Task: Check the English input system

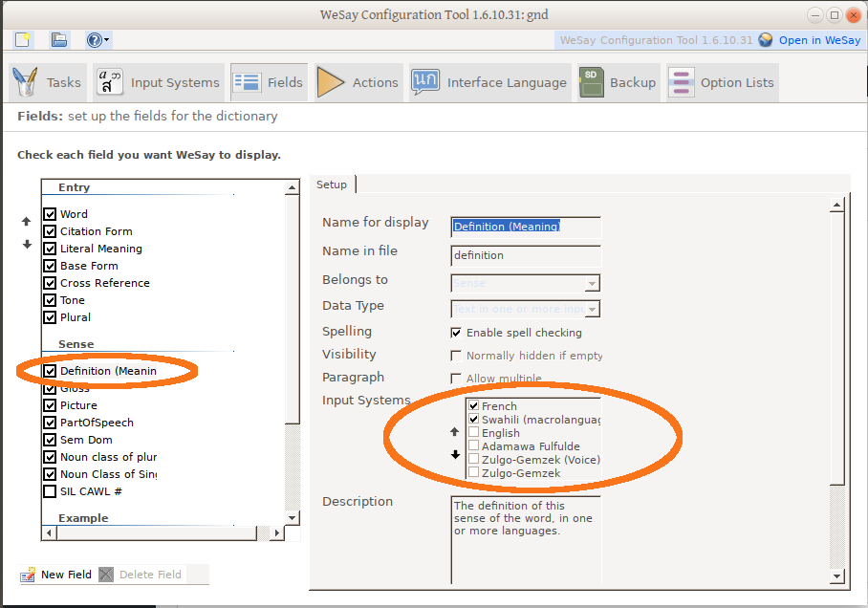Action: click(x=474, y=432)
